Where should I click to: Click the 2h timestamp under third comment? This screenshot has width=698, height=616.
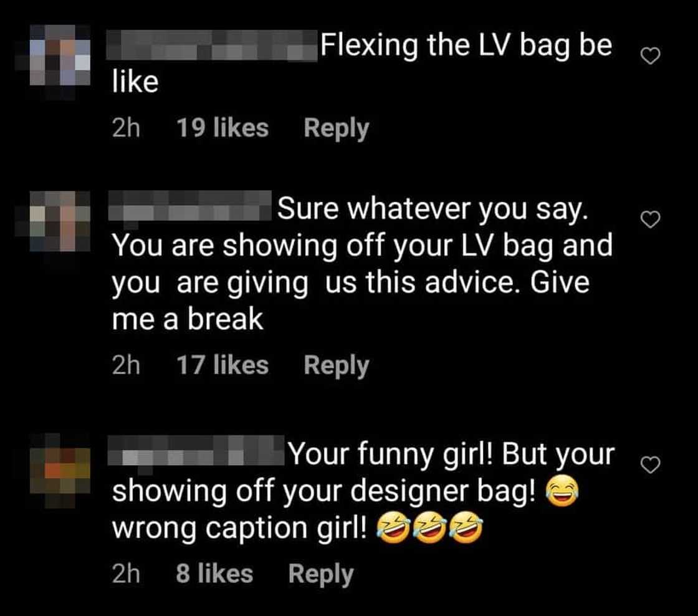[126, 573]
